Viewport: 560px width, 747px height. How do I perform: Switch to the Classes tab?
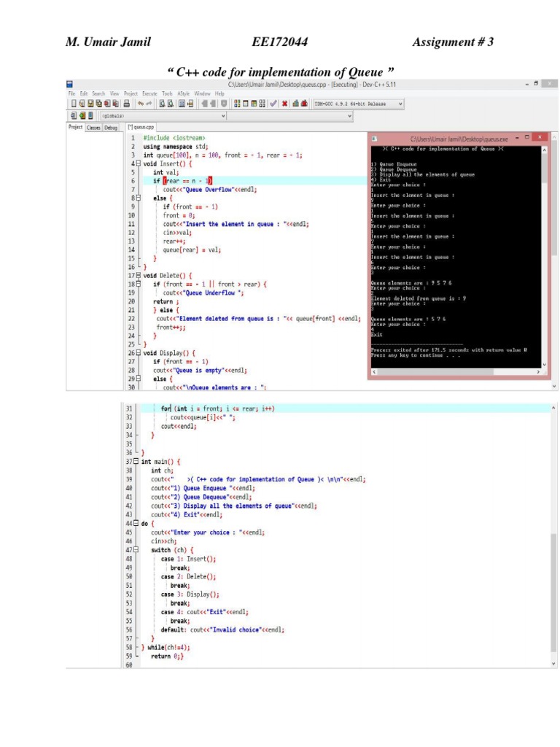click(93, 128)
